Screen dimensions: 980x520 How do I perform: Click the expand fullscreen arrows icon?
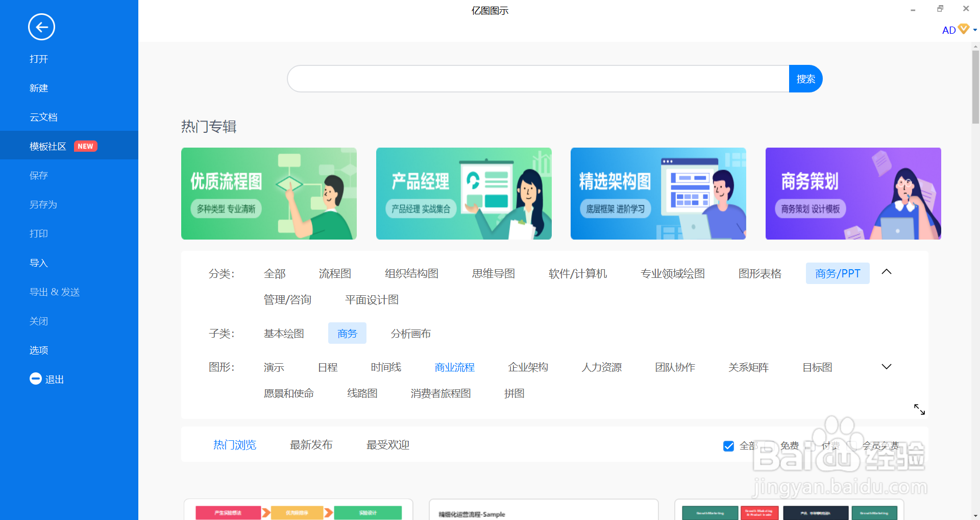tap(919, 409)
